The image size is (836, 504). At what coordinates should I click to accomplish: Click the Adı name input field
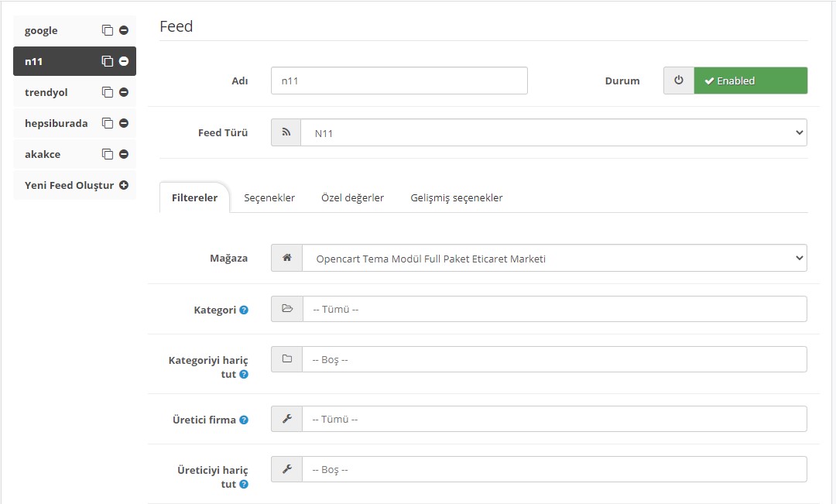[399, 81]
